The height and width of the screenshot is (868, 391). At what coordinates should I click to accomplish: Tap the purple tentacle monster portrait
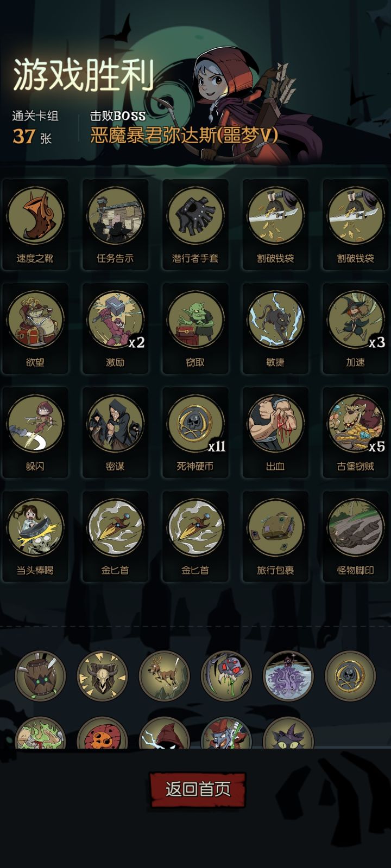288,676
